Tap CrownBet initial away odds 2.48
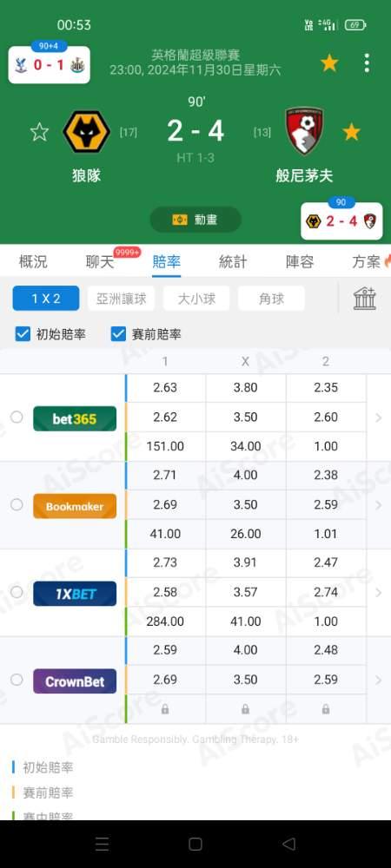This screenshot has width=391, height=868. [x=326, y=650]
